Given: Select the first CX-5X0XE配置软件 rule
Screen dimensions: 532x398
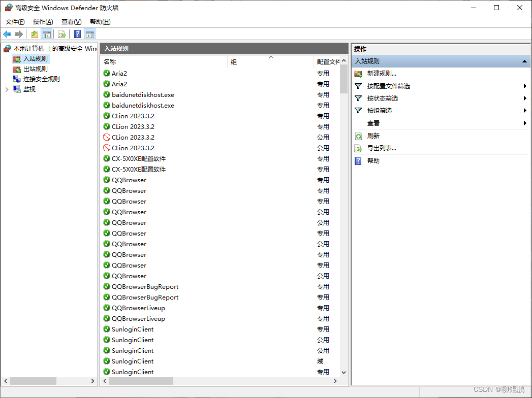Looking at the screenshot, I should [x=221, y=159].
